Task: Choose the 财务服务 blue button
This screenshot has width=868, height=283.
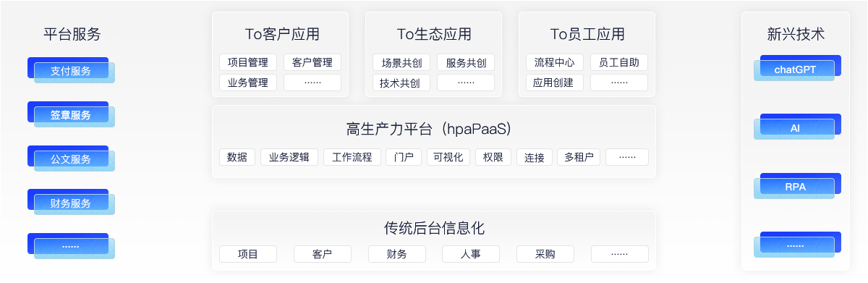Action: click(71, 203)
